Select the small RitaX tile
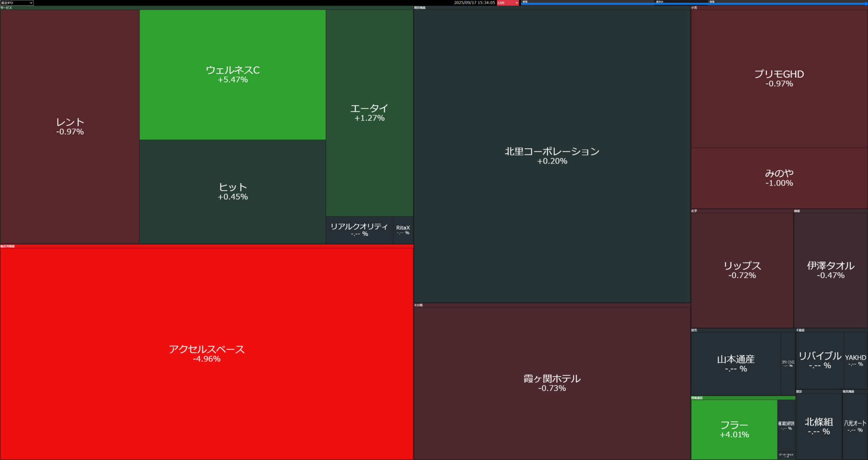 [x=403, y=230]
